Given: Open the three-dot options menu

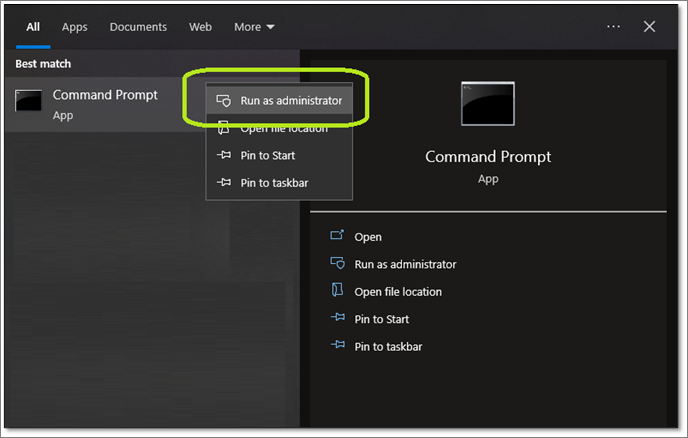Looking at the screenshot, I should click(613, 27).
